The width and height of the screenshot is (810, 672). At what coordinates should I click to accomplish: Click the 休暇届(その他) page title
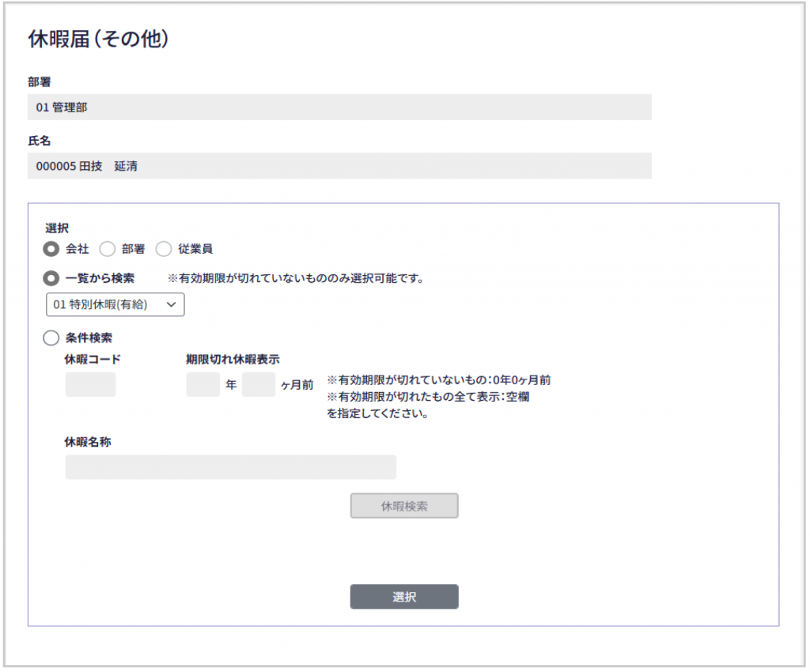tap(99, 40)
